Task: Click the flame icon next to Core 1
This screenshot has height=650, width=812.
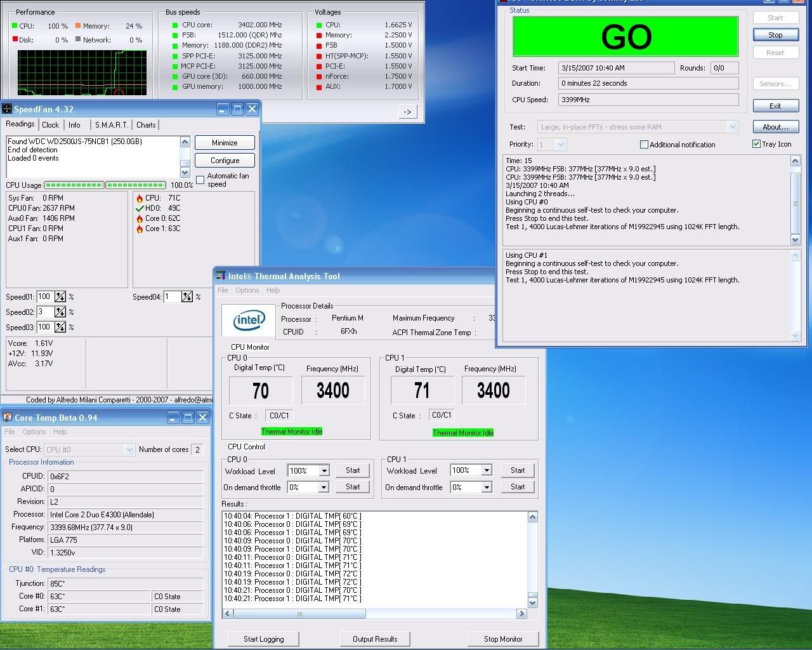Action: click(x=140, y=229)
